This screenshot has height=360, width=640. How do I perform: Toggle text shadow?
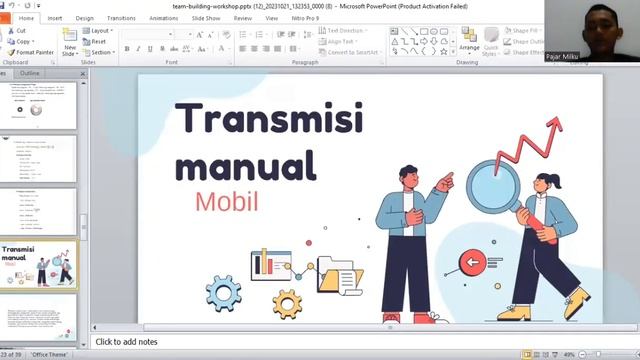coord(162,49)
